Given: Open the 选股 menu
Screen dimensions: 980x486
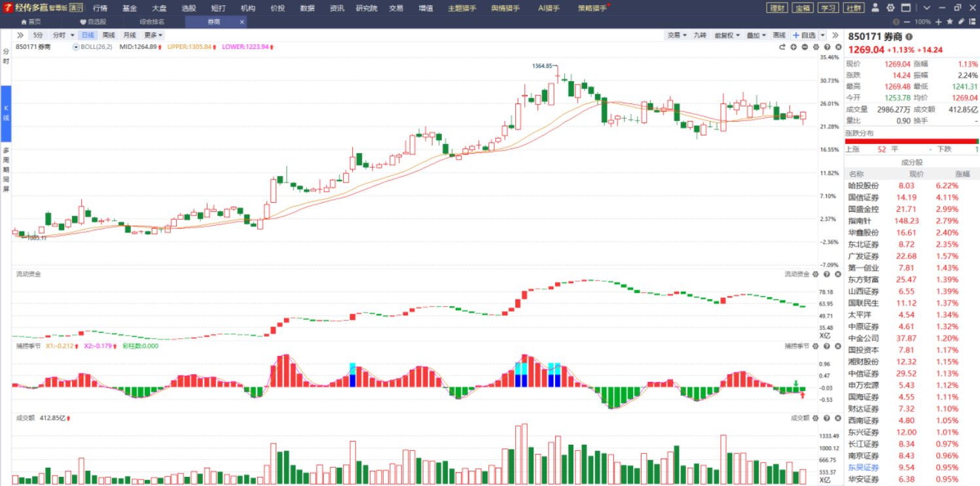Looking at the screenshot, I should coord(189,8).
